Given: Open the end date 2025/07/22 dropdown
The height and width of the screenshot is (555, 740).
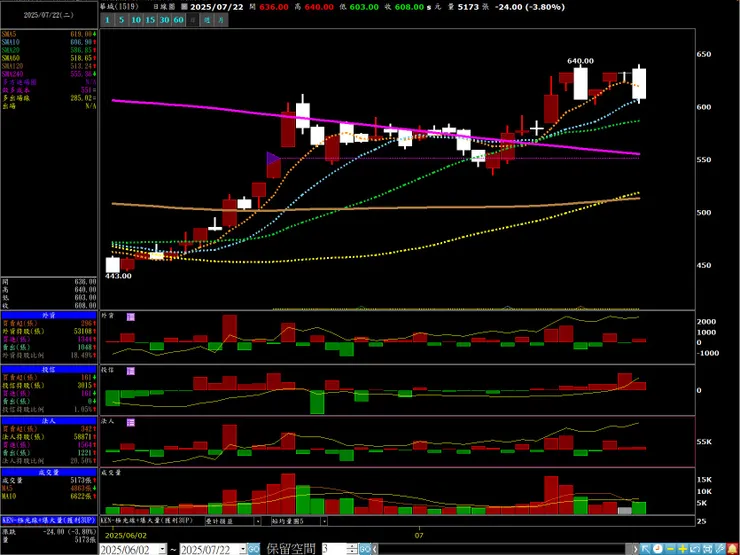Looking at the screenshot, I should (243, 549).
